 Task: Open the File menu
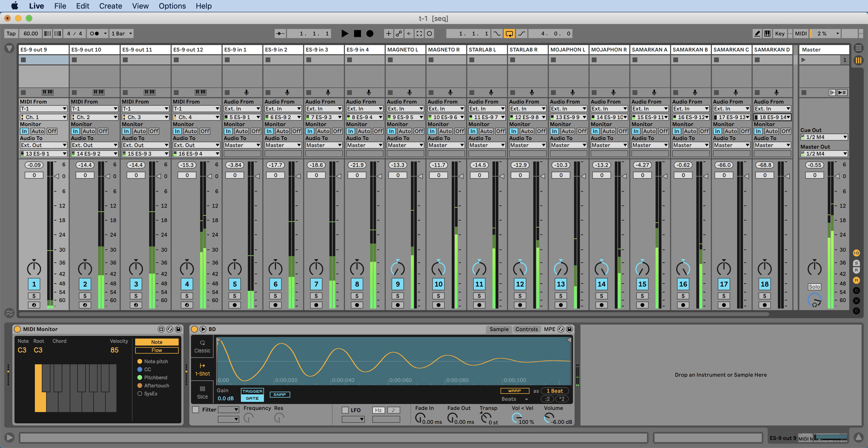tap(60, 6)
